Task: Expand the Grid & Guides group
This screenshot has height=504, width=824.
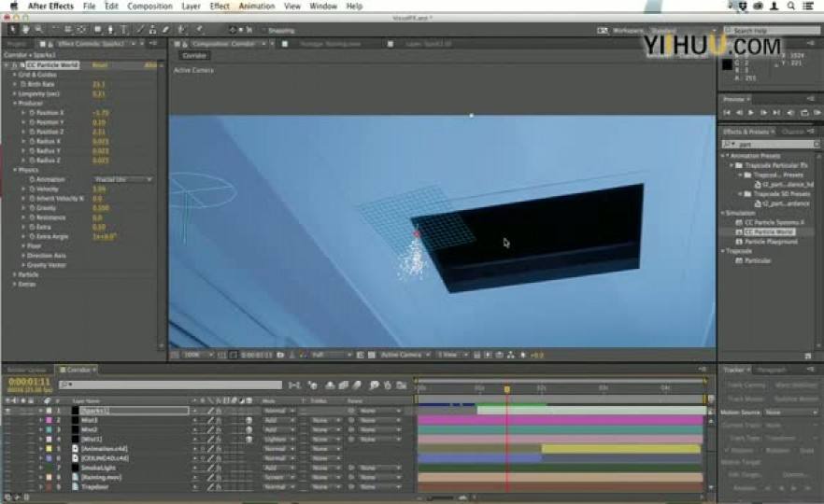Action: click(15, 75)
